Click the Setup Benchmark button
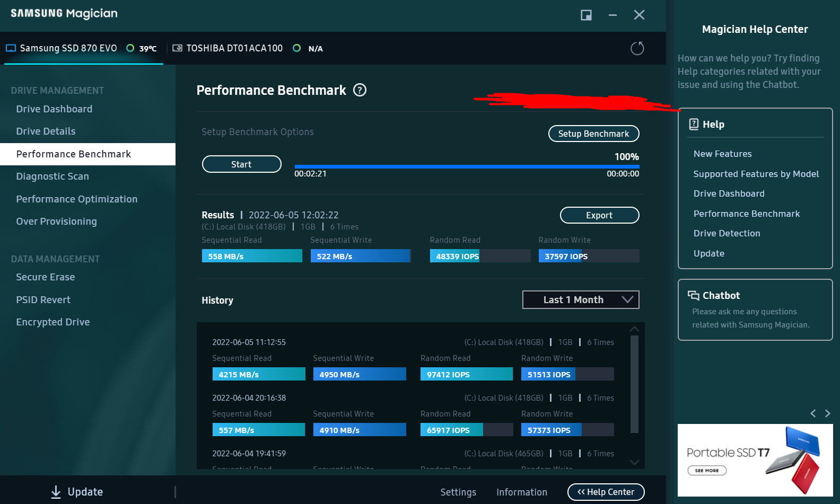Viewport: 840px width, 504px height. point(593,134)
